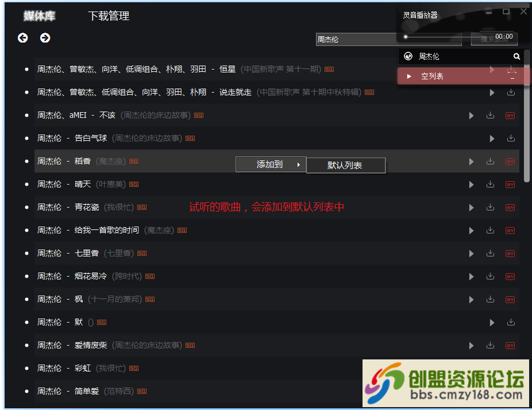Download 烟花易冷
Viewport: 532px width, 410px height.
[490, 276]
